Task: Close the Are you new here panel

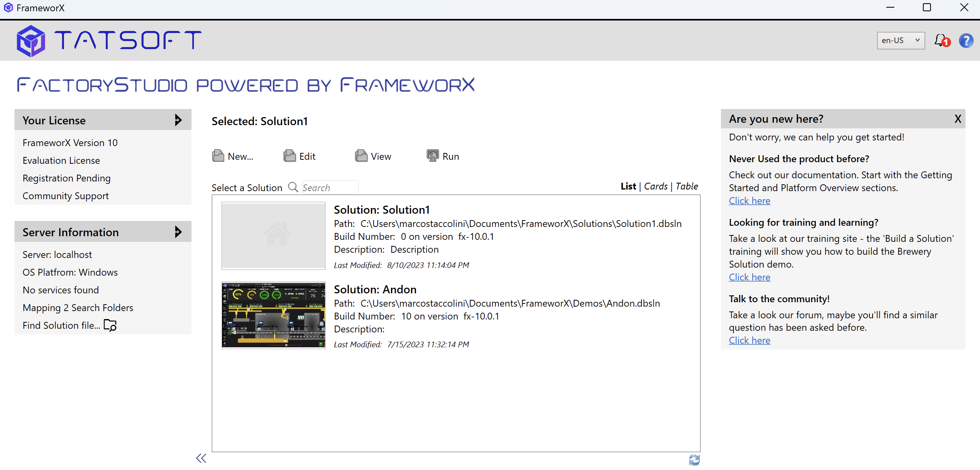Action: tap(958, 119)
